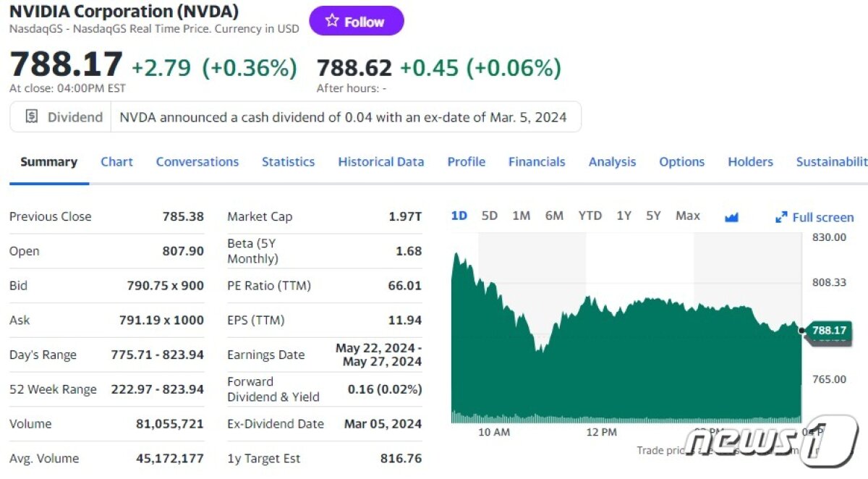
Task: Click the Full screen link
Action: point(823,217)
